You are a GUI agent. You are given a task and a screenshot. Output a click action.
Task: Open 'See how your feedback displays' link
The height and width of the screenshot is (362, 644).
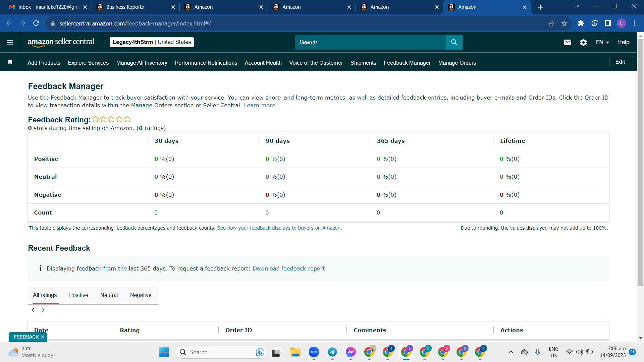coord(279,228)
